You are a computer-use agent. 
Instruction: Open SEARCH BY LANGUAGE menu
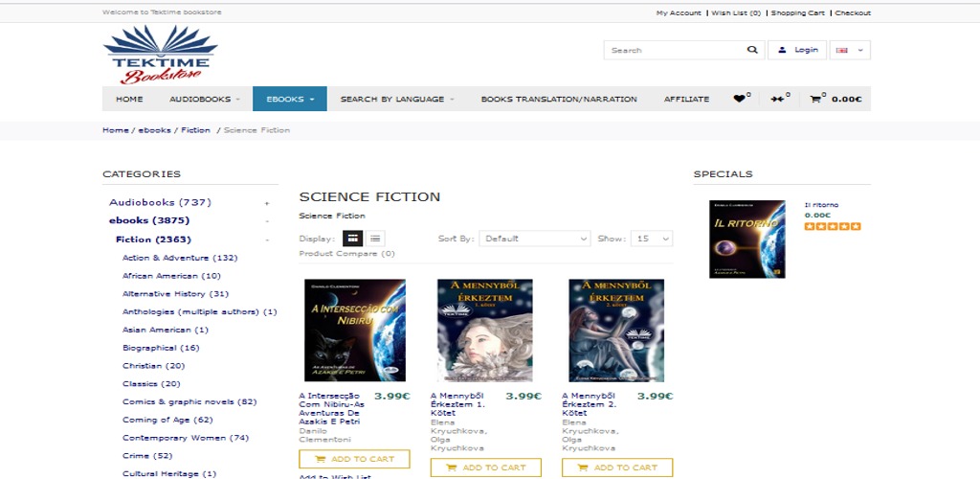[x=397, y=99]
